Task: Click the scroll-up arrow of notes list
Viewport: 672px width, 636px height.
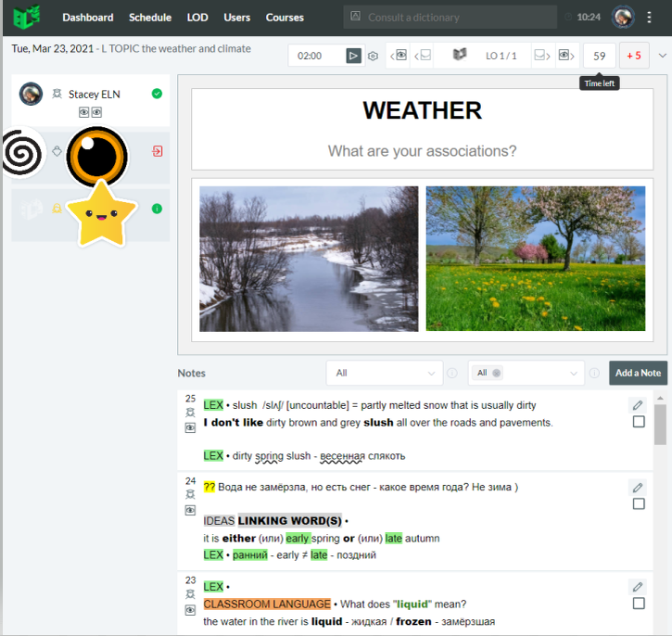Action: (x=660, y=398)
